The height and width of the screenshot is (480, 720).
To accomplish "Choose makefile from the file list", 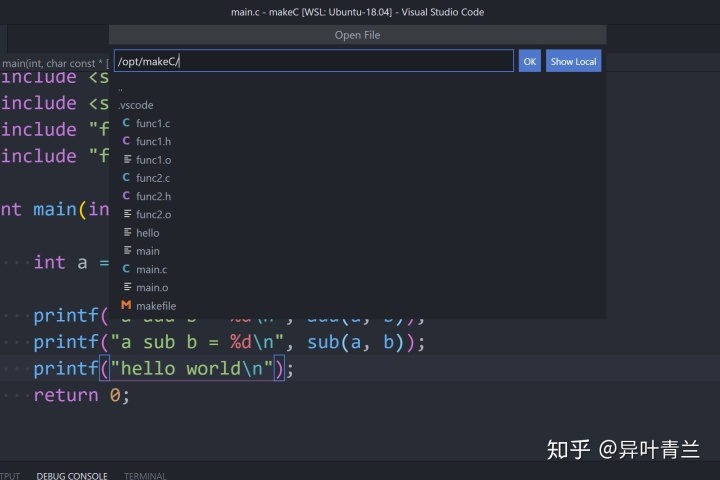I will click(360, 306).
